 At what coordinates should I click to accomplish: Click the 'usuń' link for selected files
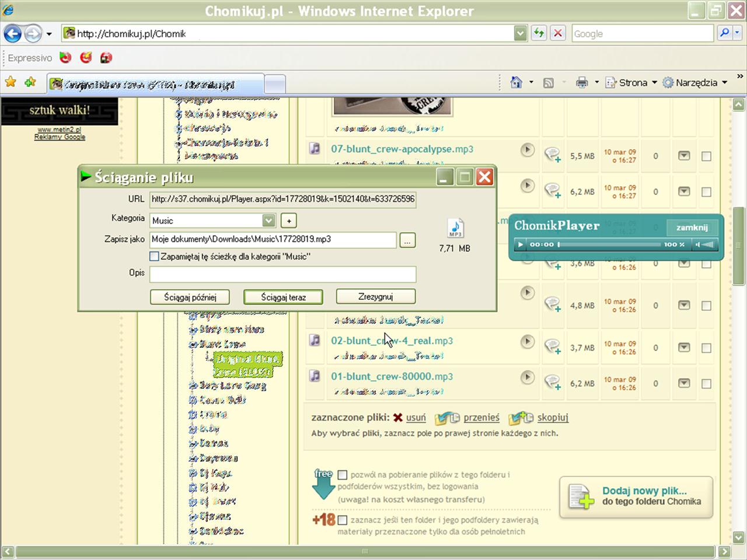[x=416, y=418]
